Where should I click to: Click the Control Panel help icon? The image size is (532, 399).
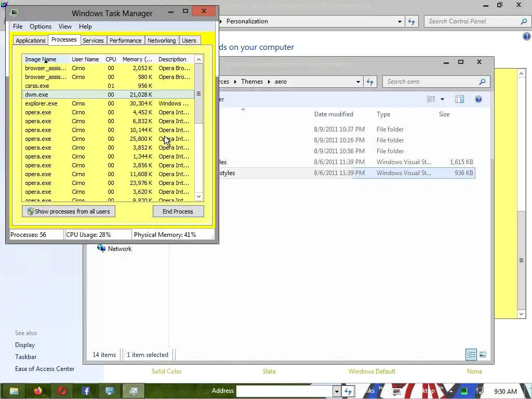[x=527, y=36]
